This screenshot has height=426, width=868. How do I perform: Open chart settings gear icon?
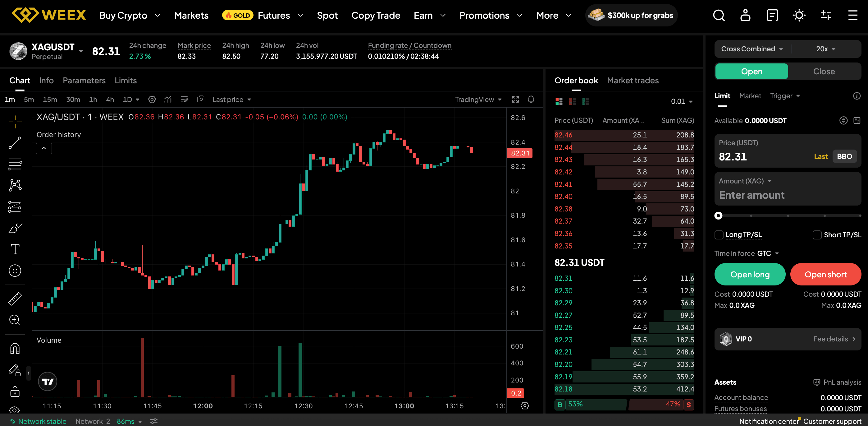(x=152, y=99)
